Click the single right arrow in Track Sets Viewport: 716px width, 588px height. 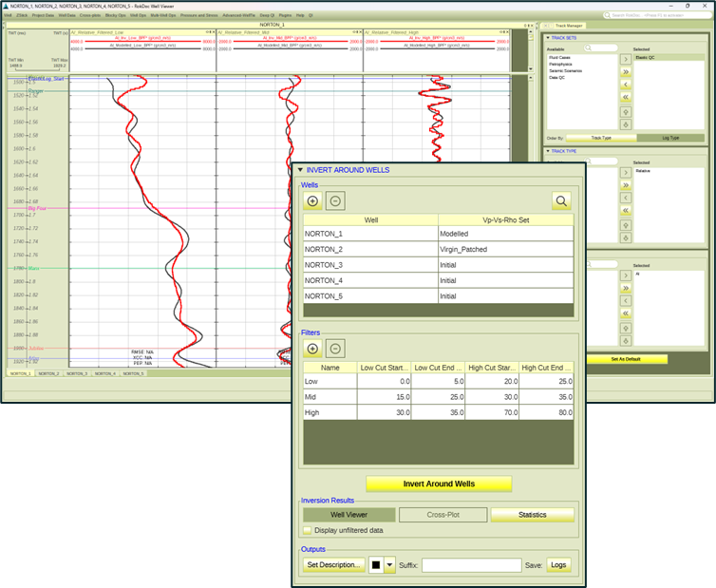click(x=626, y=59)
